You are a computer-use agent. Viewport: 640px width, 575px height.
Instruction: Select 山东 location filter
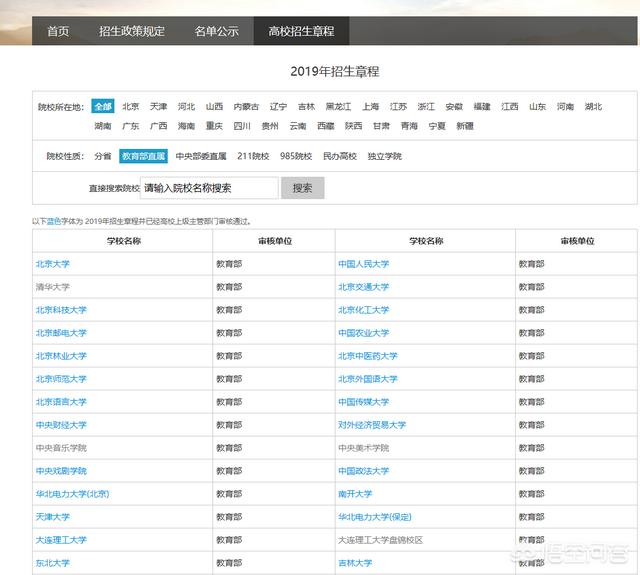(537, 107)
